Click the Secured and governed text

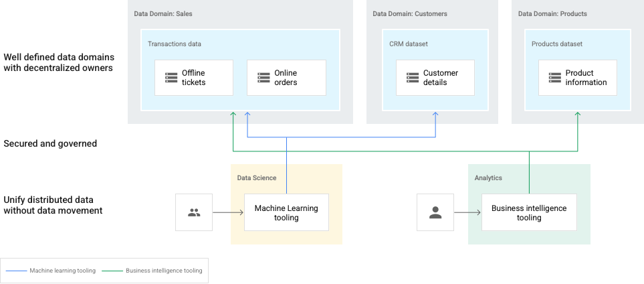(50, 143)
